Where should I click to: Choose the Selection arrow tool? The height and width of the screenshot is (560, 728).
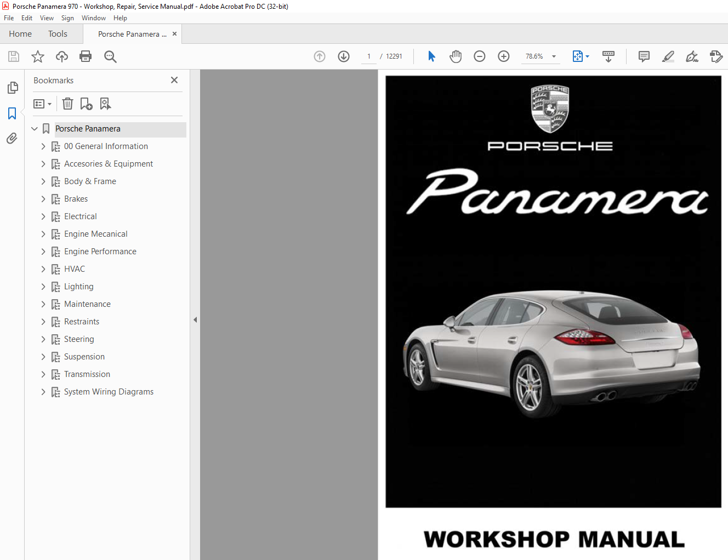tap(431, 56)
